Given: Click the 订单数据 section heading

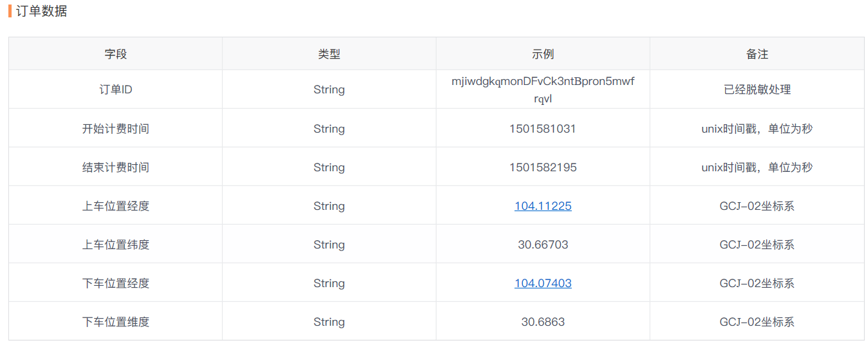Looking at the screenshot, I should tap(41, 12).
